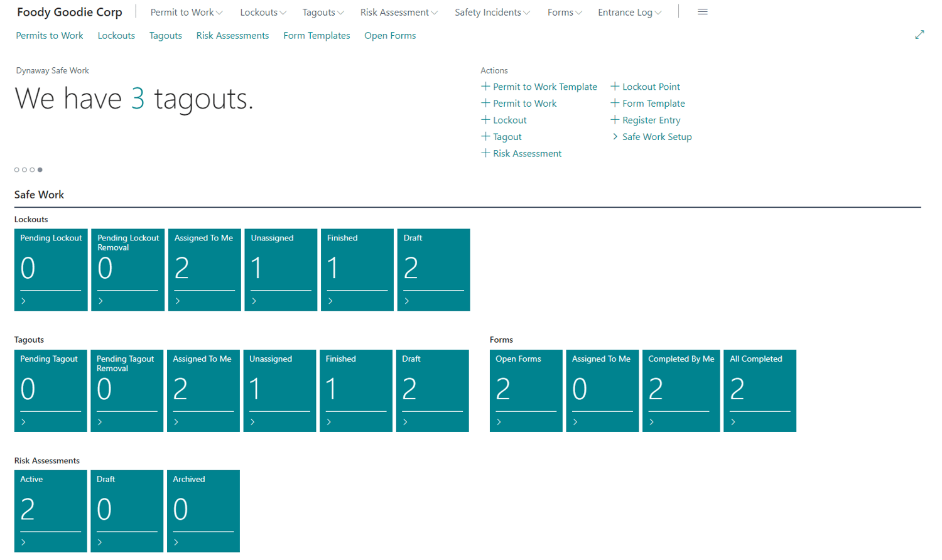
Task: Create a new Form Template
Action: [x=653, y=103]
